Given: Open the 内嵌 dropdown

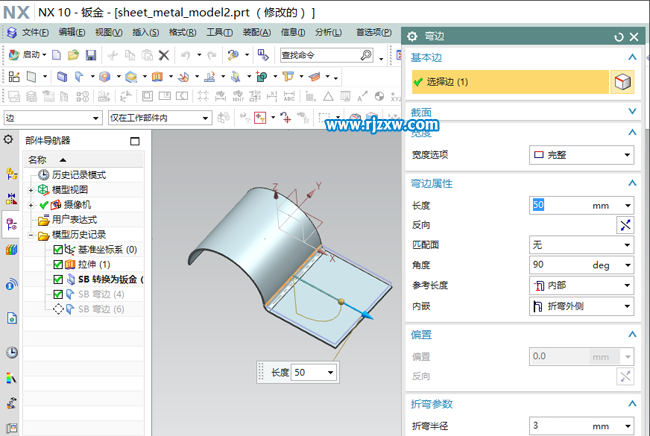Looking at the screenshot, I should coord(581,306).
